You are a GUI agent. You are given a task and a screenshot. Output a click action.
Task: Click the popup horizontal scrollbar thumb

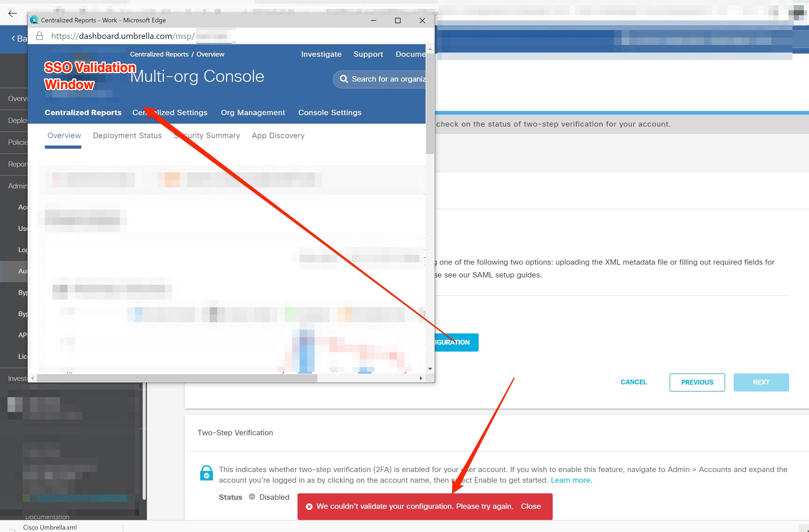coord(177,378)
